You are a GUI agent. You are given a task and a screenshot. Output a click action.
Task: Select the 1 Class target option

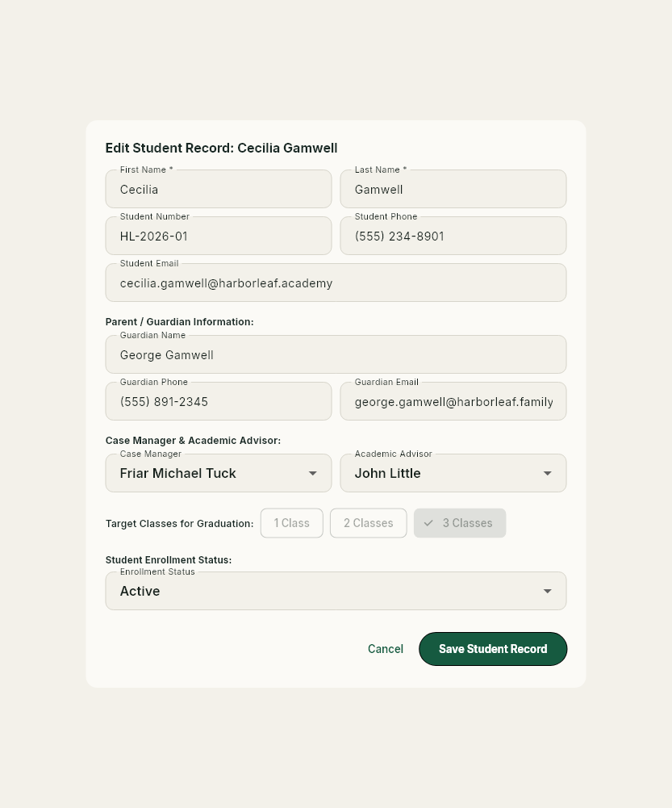tap(292, 523)
